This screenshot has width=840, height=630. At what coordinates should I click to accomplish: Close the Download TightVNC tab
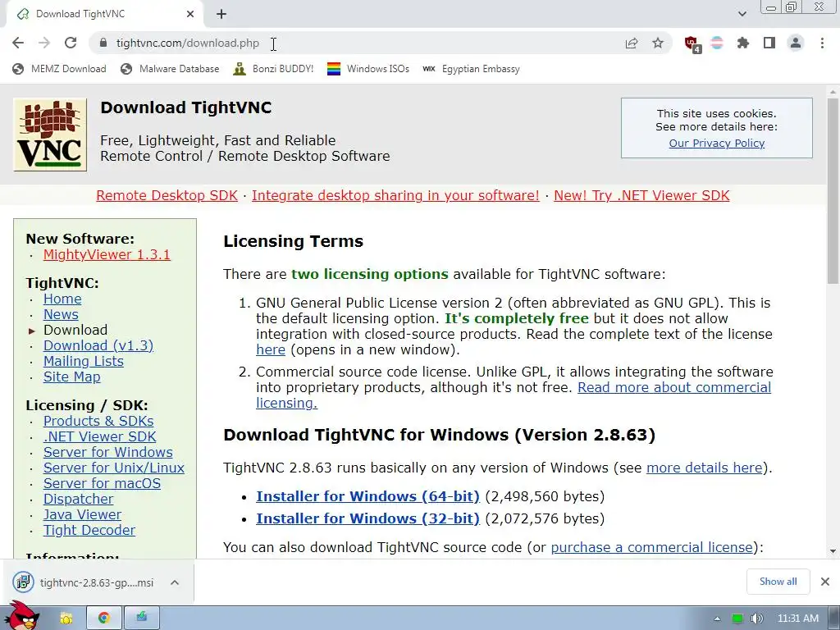click(x=190, y=14)
